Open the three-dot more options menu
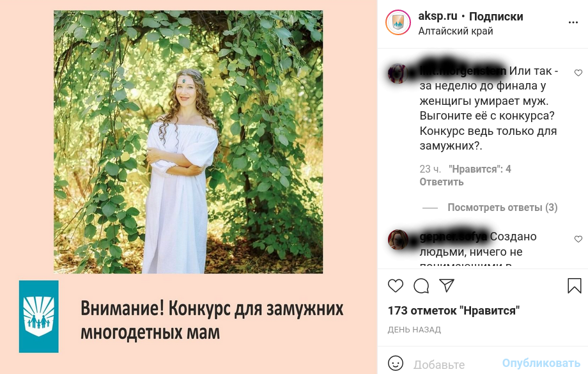The width and height of the screenshot is (588, 374). pyautogui.click(x=573, y=23)
